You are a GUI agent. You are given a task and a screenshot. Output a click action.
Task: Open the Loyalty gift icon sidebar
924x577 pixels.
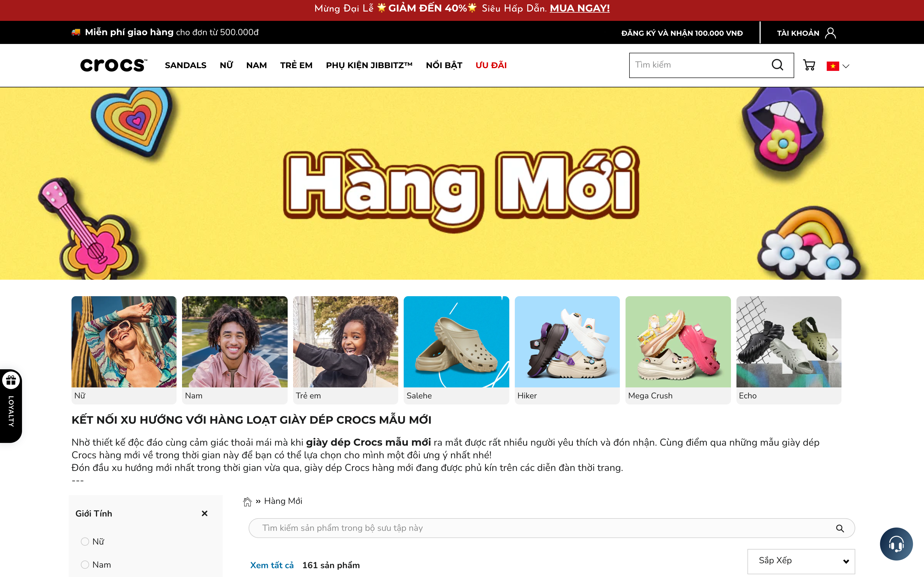pyautogui.click(x=11, y=380)
